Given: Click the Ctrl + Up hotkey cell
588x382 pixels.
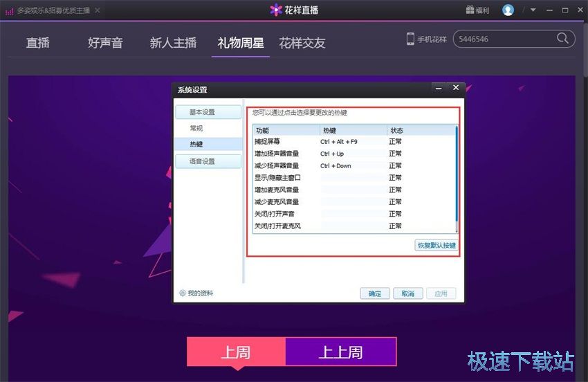Looking at the screenshot, I should (332, 154).
